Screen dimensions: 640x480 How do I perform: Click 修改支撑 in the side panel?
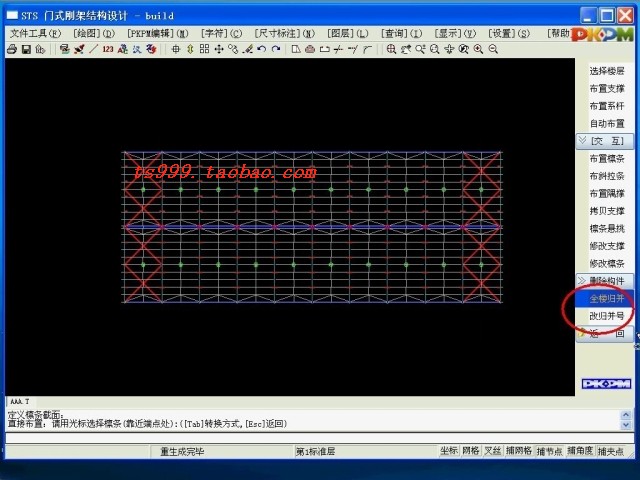(607, 246)
